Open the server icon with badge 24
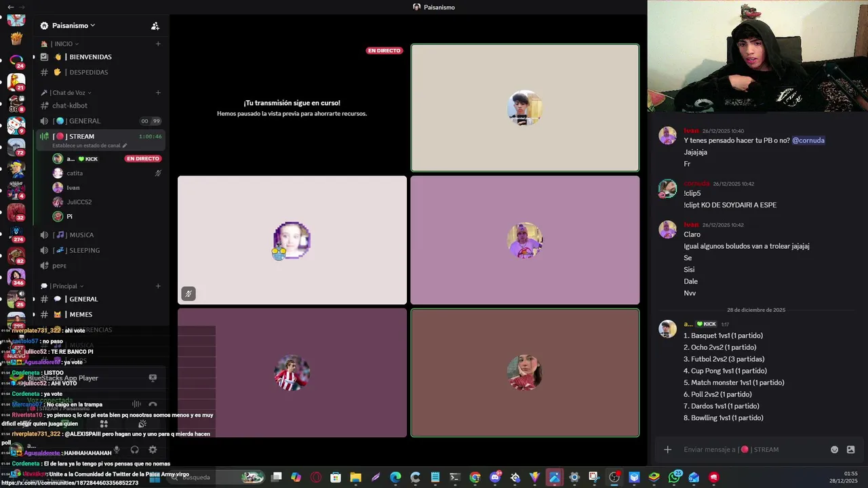The image size is (868, 488). (16, 62)
